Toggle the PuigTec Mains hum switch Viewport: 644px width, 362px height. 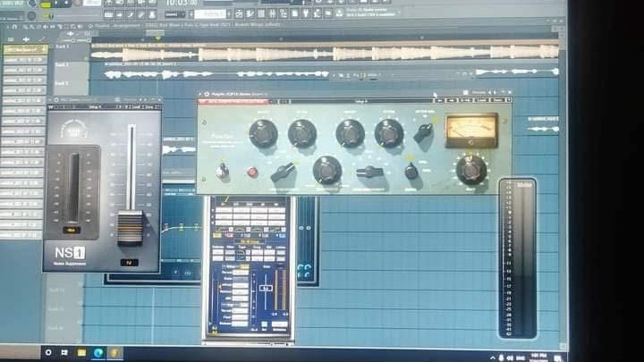point(411,171)
